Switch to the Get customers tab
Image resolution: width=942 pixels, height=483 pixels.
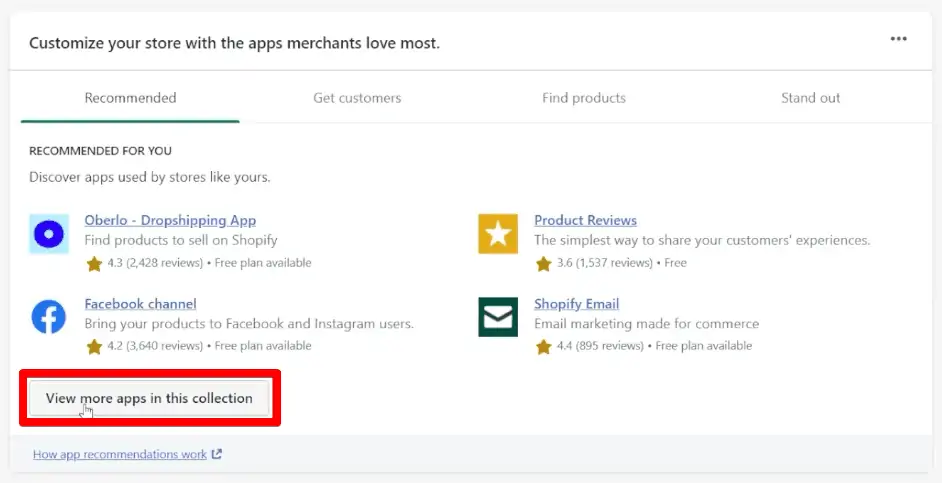click(x=357, y=98)
